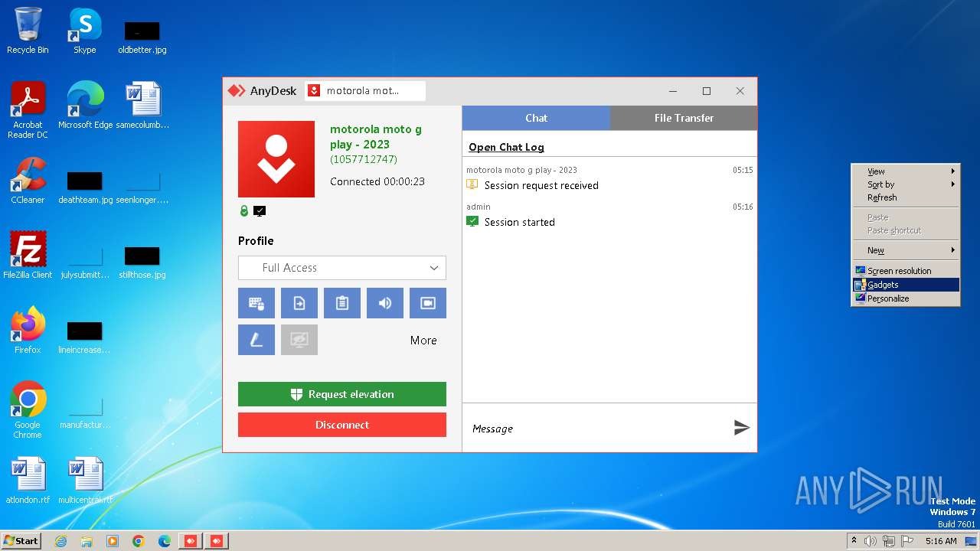Click the monitor checkmark status icon
Screen dimensions: 980x551
tap(260, 211)
